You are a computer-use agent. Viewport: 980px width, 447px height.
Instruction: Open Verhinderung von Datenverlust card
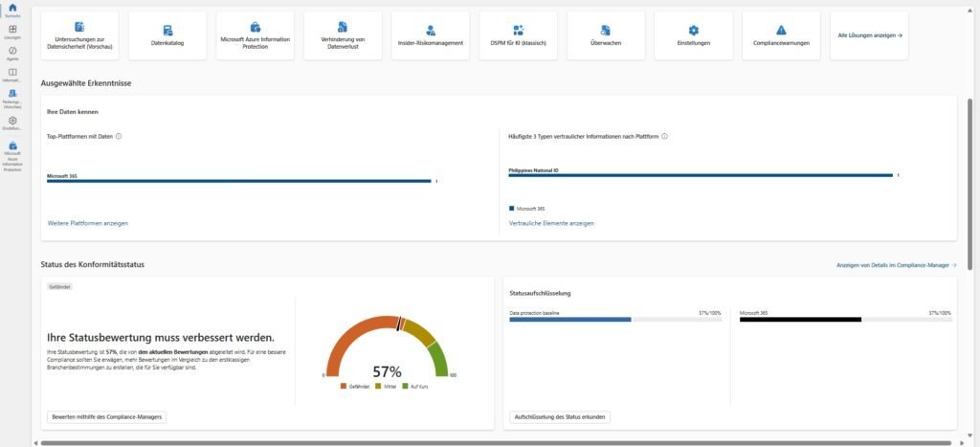(x=343, y=35)
